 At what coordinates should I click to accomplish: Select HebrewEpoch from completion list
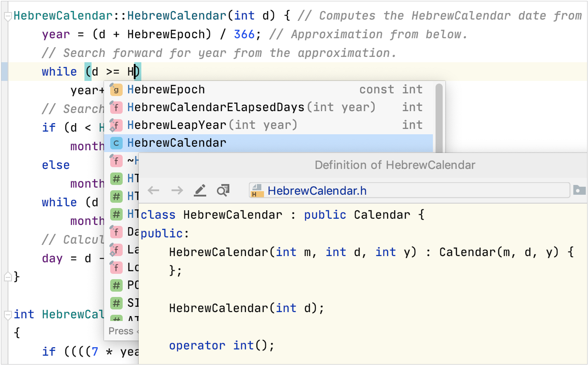click(x=166, y=90)
